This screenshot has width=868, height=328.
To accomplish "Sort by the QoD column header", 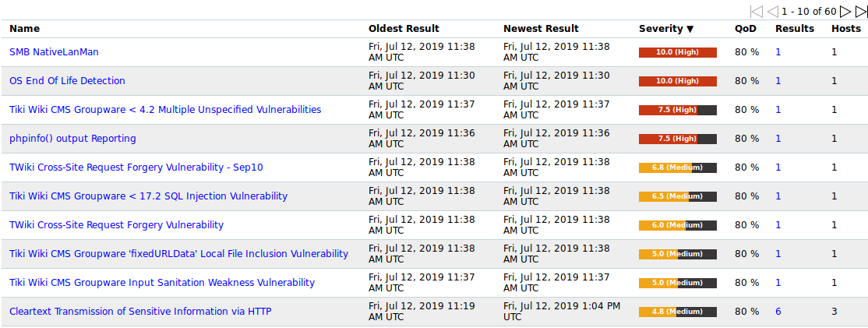I will point(745,29).
